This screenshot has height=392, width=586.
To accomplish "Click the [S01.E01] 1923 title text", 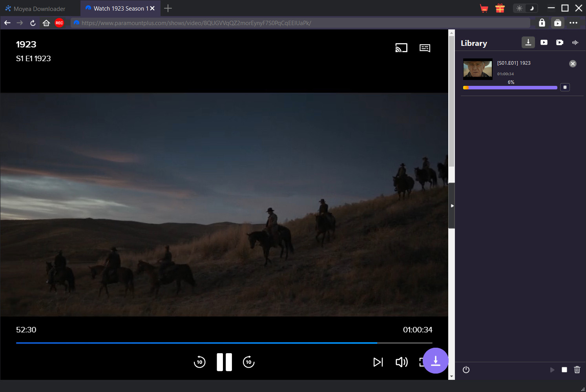I will point(514,63).
